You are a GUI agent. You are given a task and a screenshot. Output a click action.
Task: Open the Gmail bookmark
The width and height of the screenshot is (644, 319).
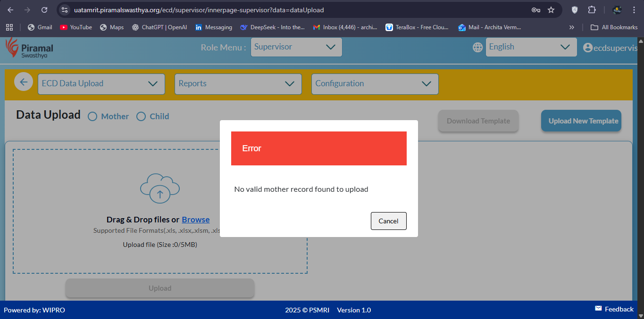pyautogui.click(x=40, y=27)
